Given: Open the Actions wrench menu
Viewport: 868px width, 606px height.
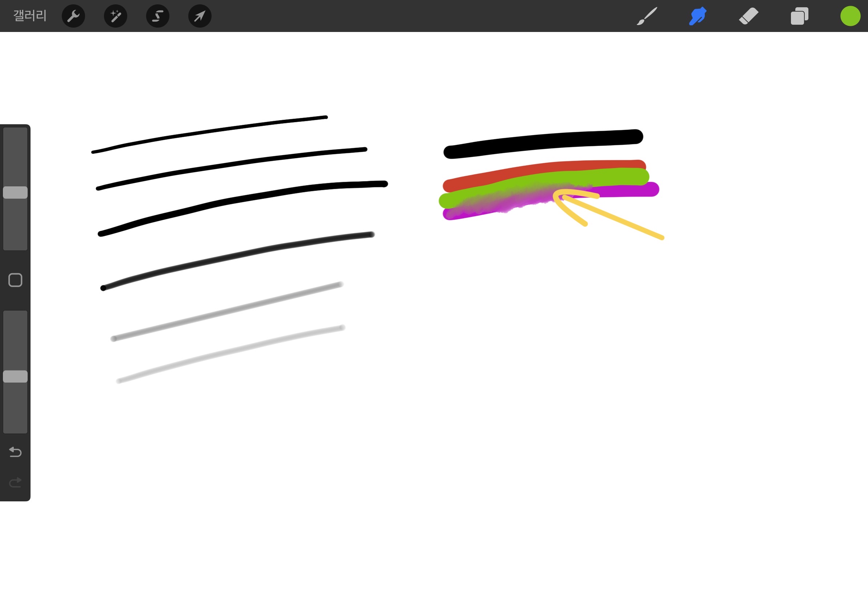Looking at the screenshot, I should tap(73, 16).
